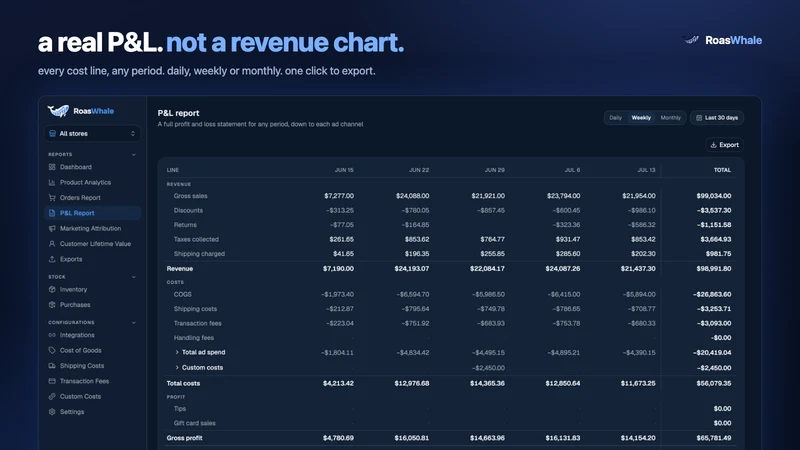This screenshot has width=800, height=450.
Task: Expand the Total ad spend row
Action: tap(177, 352)
